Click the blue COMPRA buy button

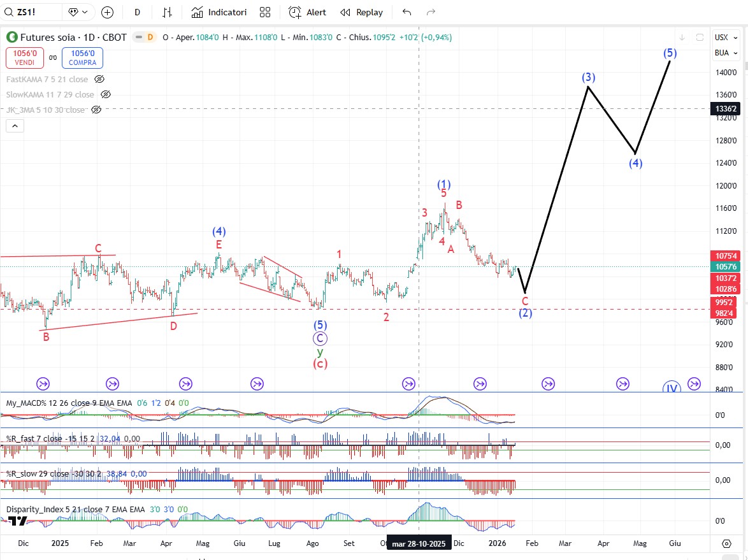point(83,58)
